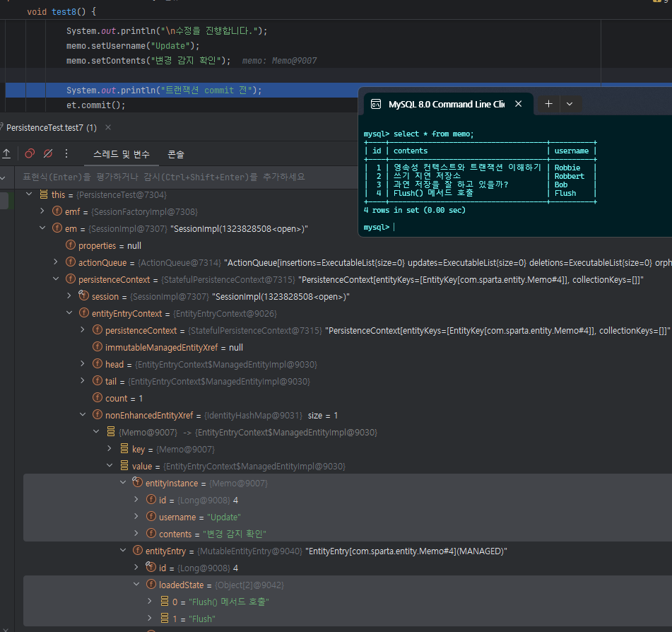Open the terminal profile dropdown arrow
Viewport: 672px width, 632px height.
coord(570,104)
